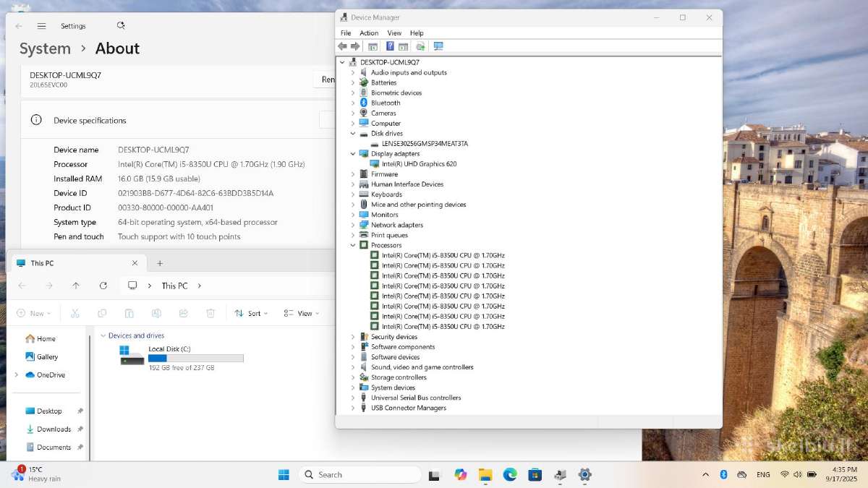Expand the Batteries category
This screenshot has width=868, height=488.
point(353,82)
